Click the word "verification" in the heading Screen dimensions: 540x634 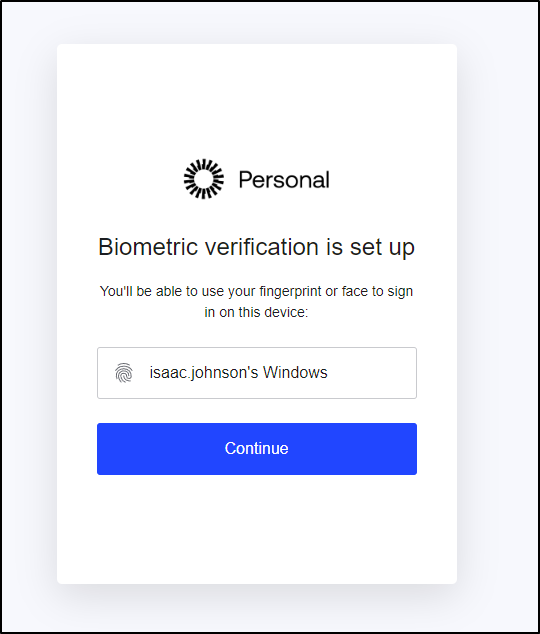coord(262,247)
